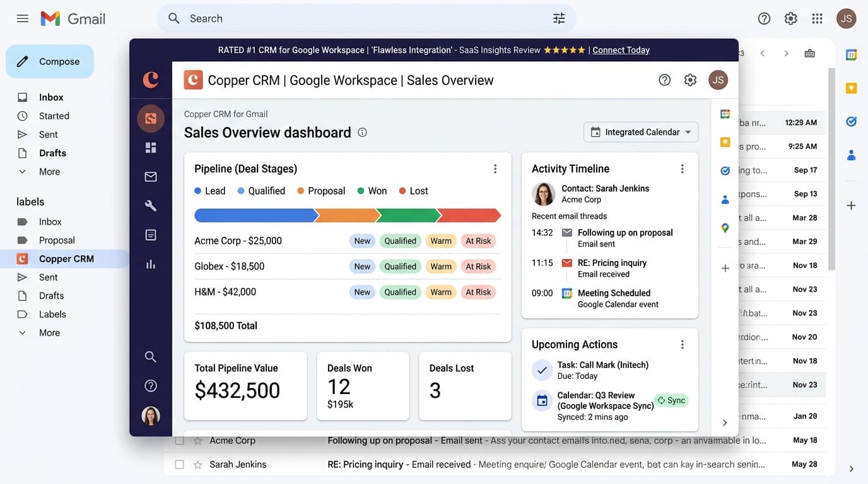Click info icon beside Sales Overview dashboard
The image size is (868, 484).
tap(362, 132)
